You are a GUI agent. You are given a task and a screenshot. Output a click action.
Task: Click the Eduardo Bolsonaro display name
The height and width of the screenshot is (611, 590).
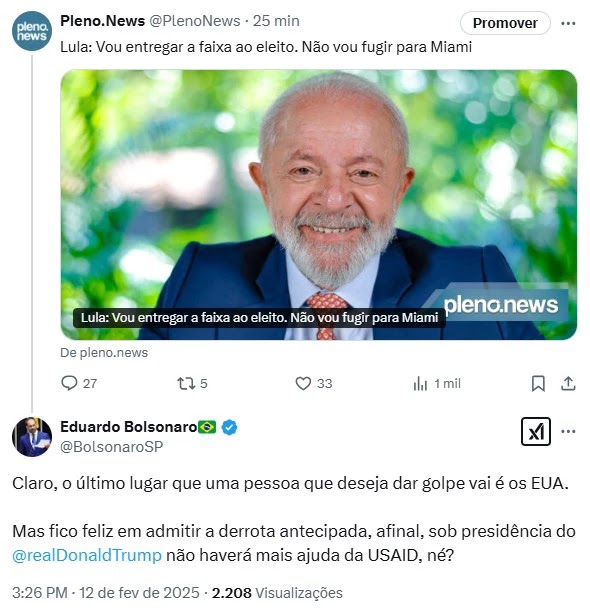coord(129,427)
